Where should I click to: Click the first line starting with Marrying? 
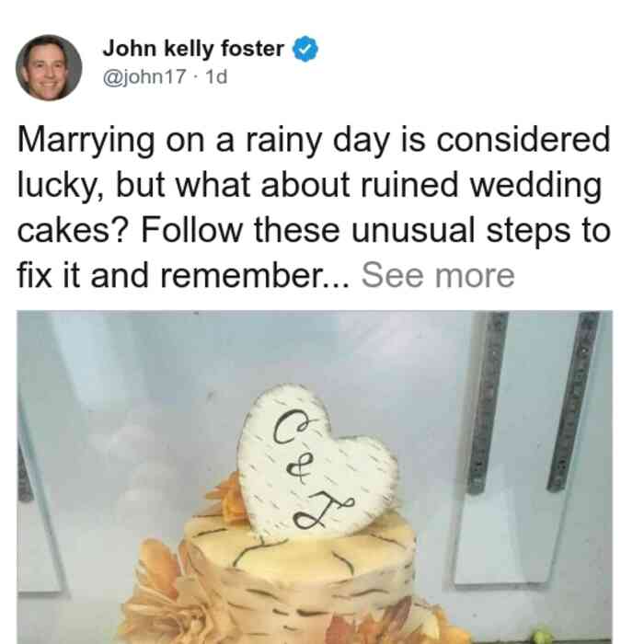pos(314,142)
